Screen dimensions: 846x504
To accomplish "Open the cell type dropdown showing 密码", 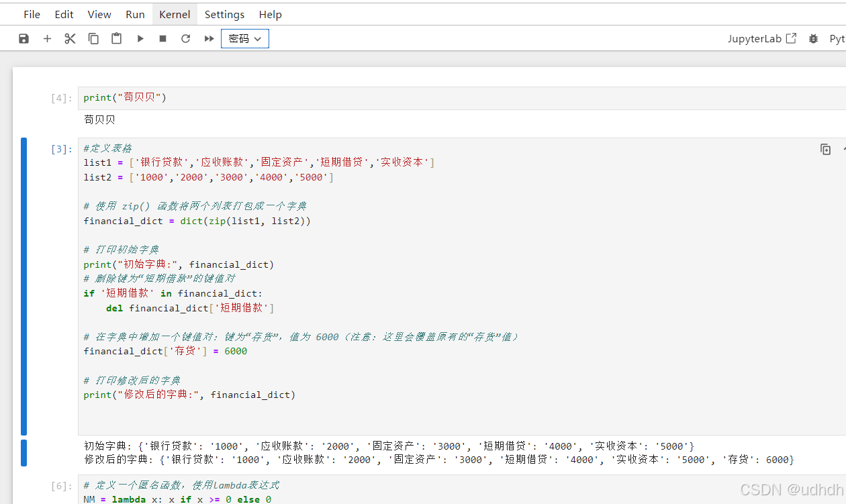I will (x=244, y=38).
